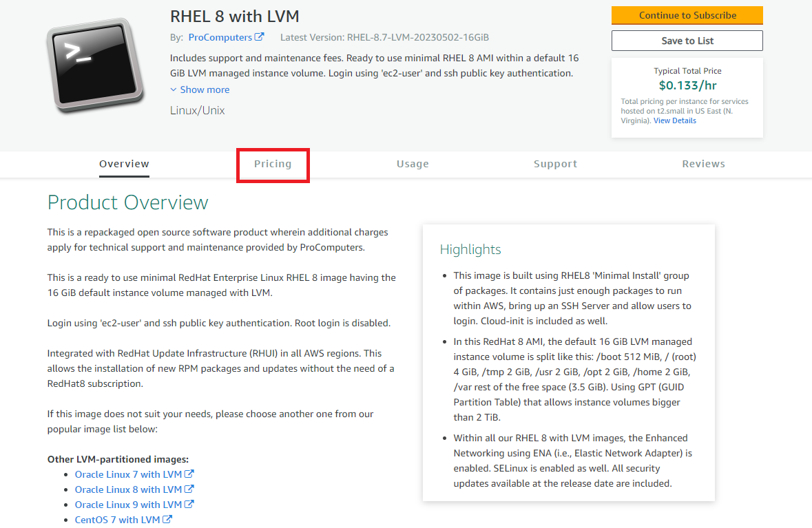Click external link icon after Oracle Linux 8

[189, 489]
